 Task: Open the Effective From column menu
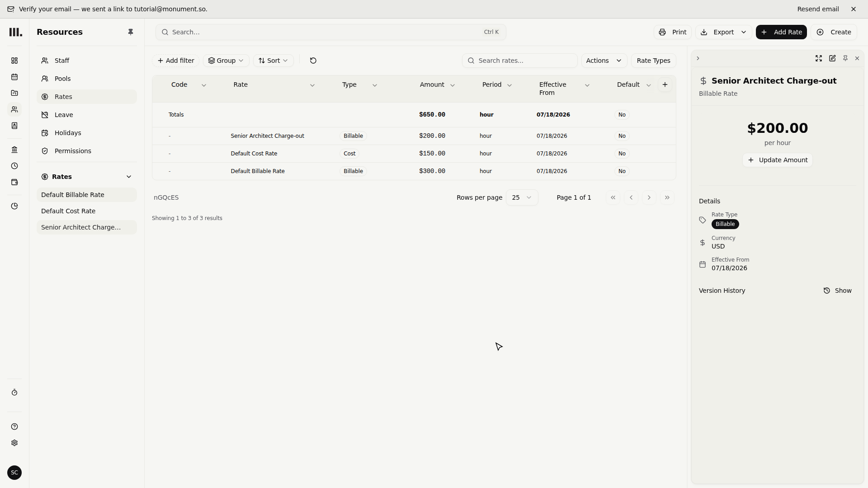(x=587, y=85)
